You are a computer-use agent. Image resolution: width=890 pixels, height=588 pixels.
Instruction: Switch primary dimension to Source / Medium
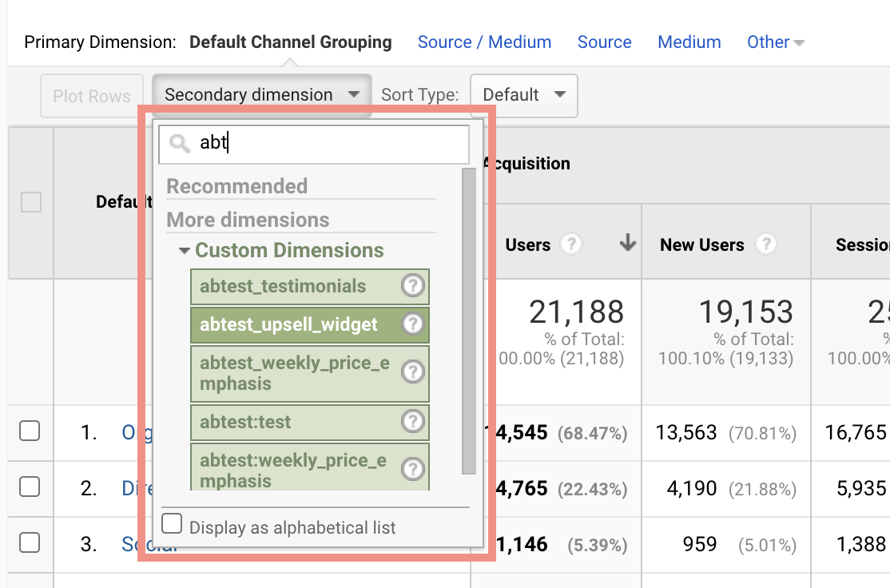tap(484, 42)
